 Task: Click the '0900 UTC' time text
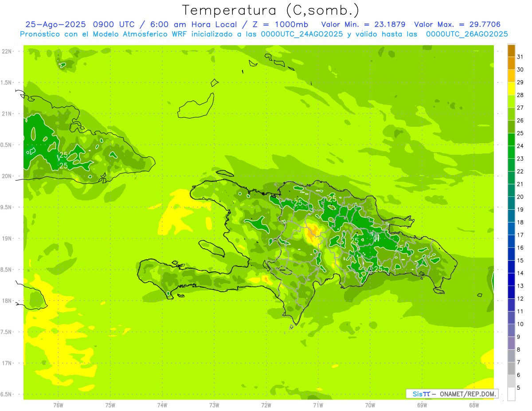coord(115,24)
